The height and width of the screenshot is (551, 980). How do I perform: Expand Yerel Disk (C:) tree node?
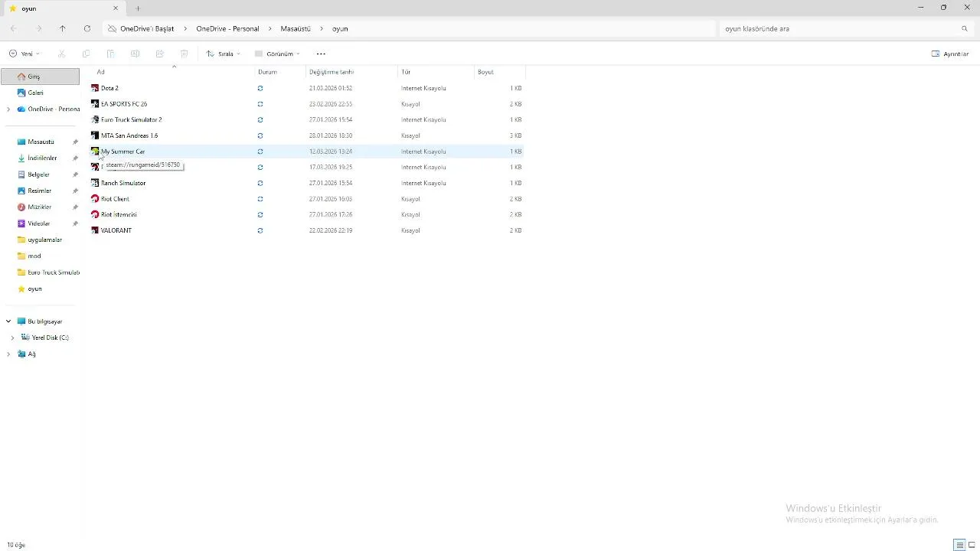click(12, 337)
